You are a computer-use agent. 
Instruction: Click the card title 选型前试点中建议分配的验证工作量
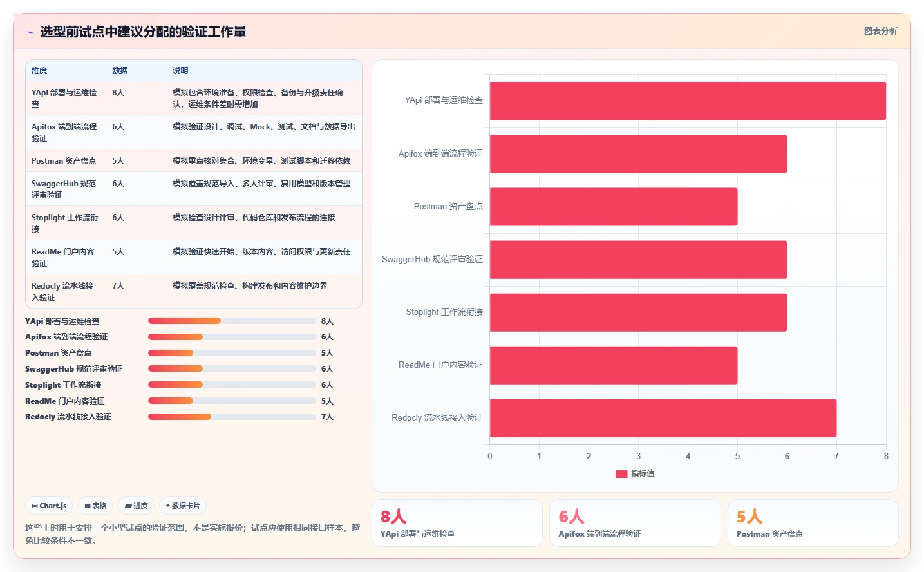pos(143,32)
